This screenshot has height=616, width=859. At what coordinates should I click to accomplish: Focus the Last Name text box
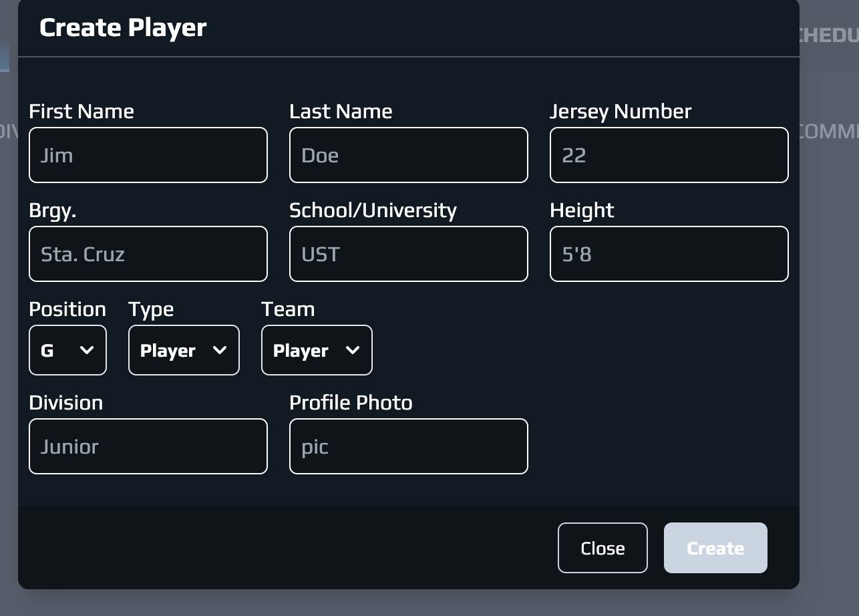pos(408,155)
